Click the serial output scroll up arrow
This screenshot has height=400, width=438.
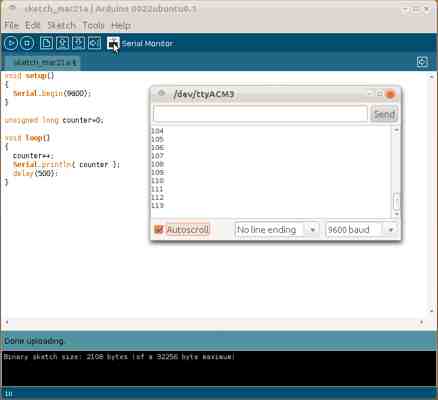pyautogui.click(x=396, y=130)
